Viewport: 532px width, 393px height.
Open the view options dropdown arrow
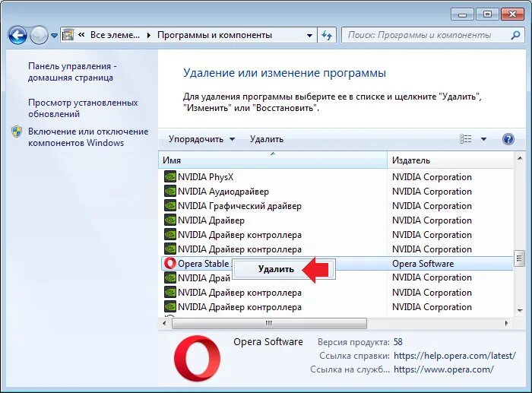[483, 139]
